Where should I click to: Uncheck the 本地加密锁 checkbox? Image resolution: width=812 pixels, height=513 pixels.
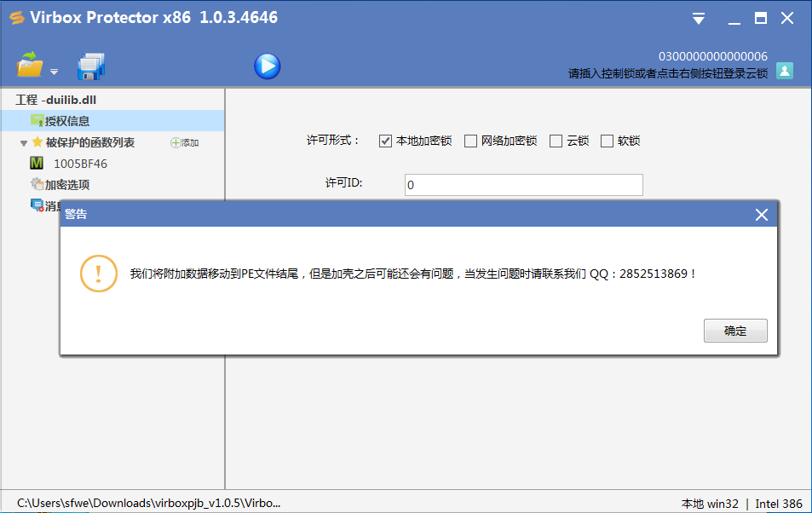coord(385,141)
